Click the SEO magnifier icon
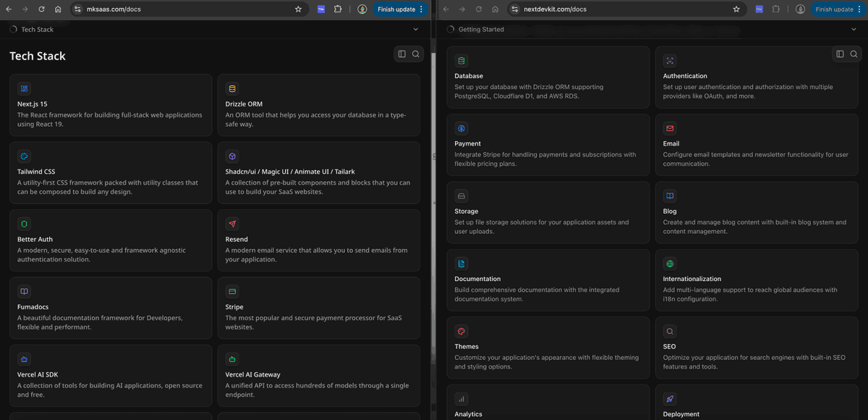Screen dimensions: 868x420 [670, 331]
